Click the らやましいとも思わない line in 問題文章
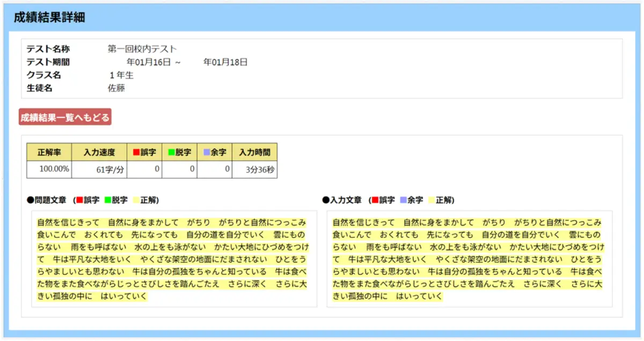This screenshot has height=341, width=644. (172, 272)
